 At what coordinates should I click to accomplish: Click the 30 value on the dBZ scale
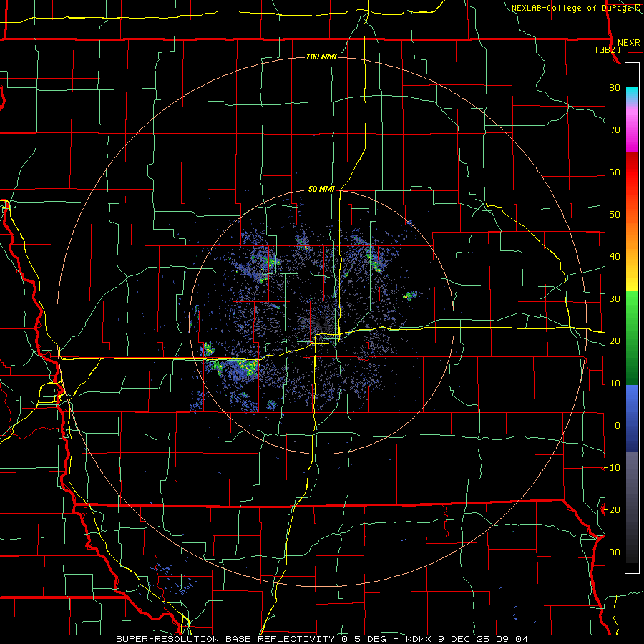pos(615,299)
